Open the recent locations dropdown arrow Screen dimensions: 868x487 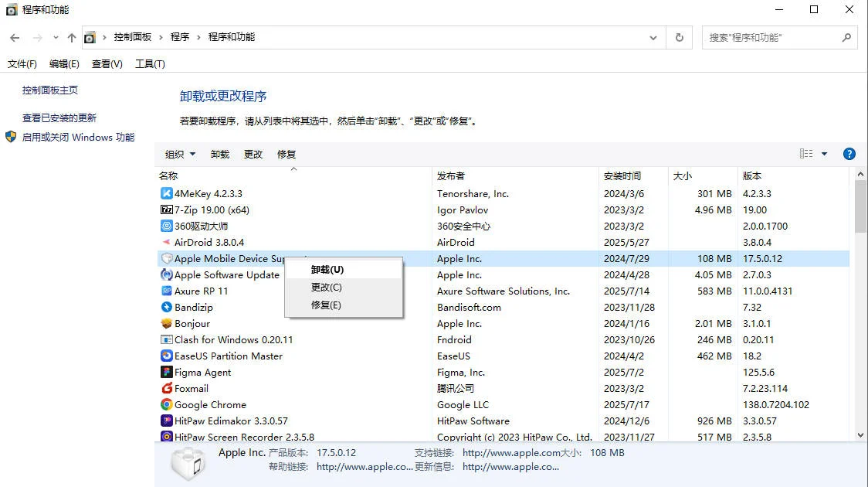(x=56, y=38)
